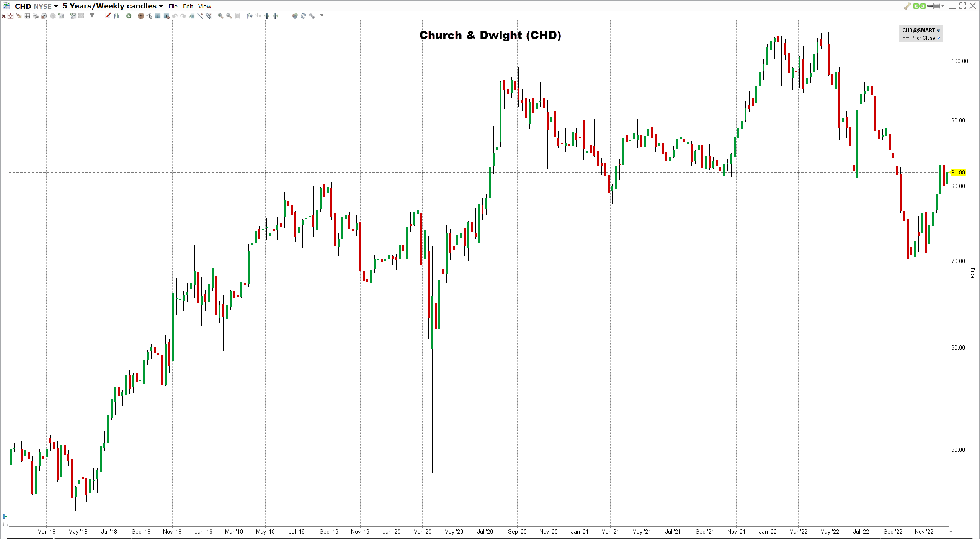Click the undo arrow icon
Image resolution: width=980 pixels, height=539 pixels.
point(175,16)
